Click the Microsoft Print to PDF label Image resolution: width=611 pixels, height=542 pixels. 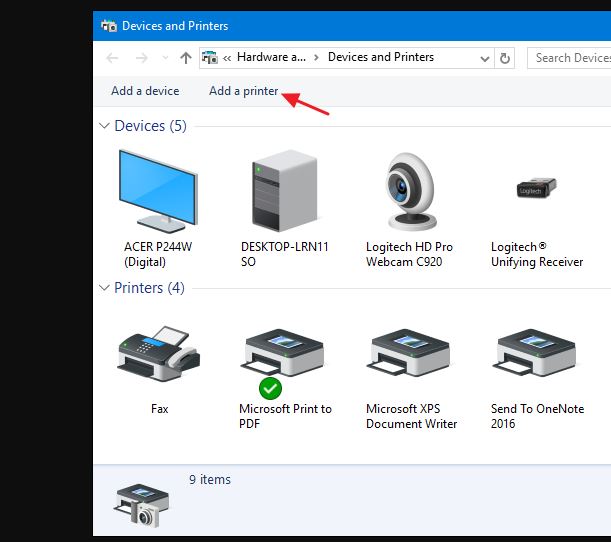pos(285,416)
